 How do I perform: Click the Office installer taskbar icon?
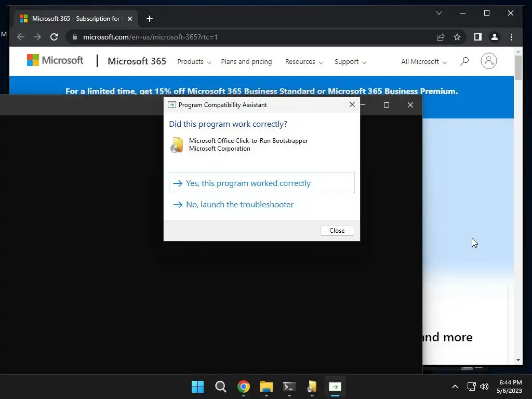click(x=312, y=387)
